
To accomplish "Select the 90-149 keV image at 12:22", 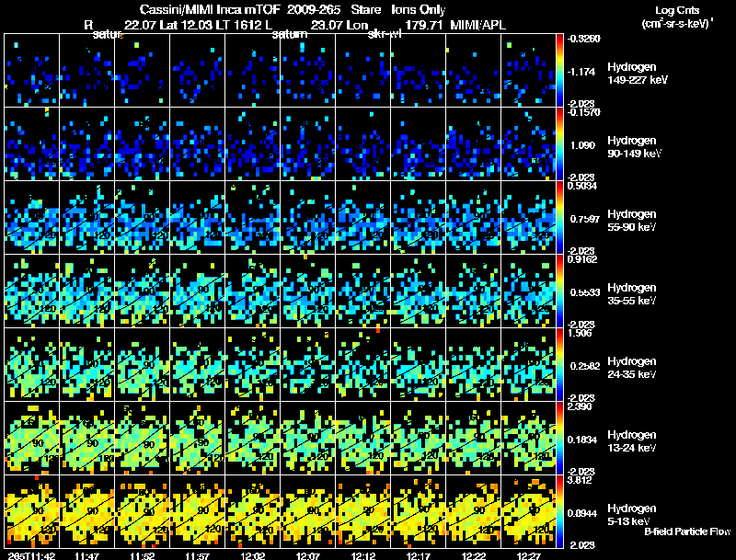I will pyautogui.click(x=474, y=144).
